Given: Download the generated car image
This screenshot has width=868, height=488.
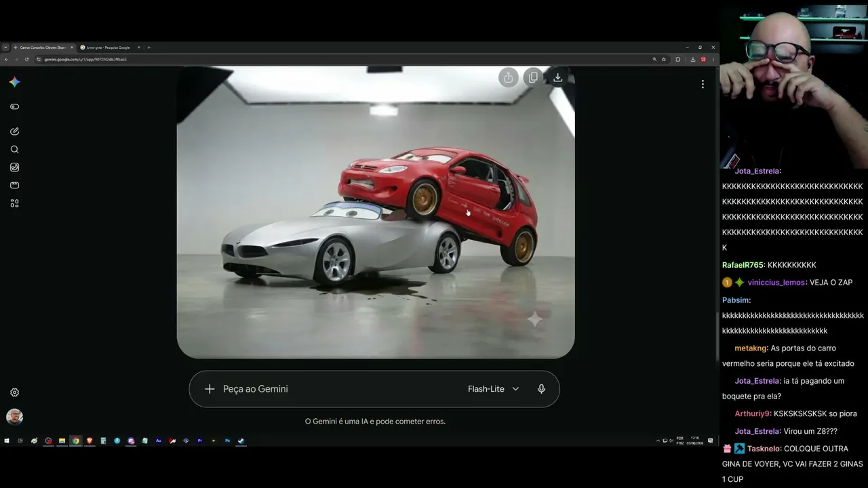Looking at the screenshot, I should pos(557,77).
